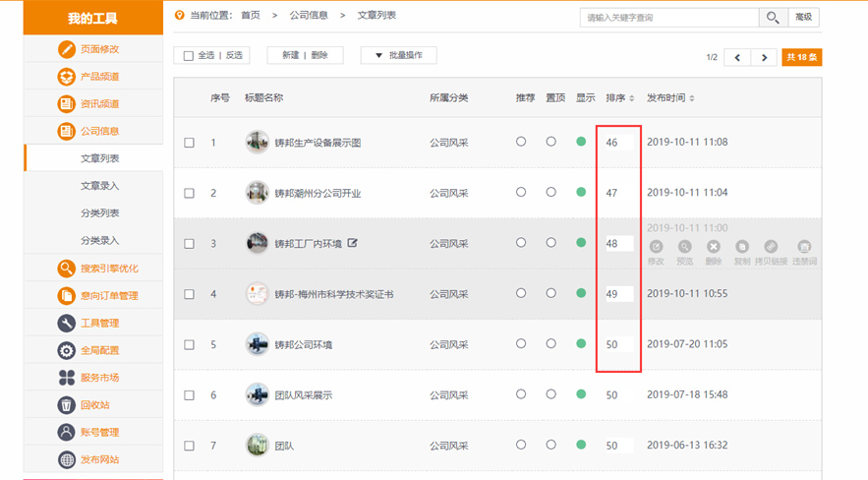This screenshot has width=868, height=480.
Task: Check the box for row 3 铸邦工厂内环境
Action: pyautogui.click(x=190, y=244)
